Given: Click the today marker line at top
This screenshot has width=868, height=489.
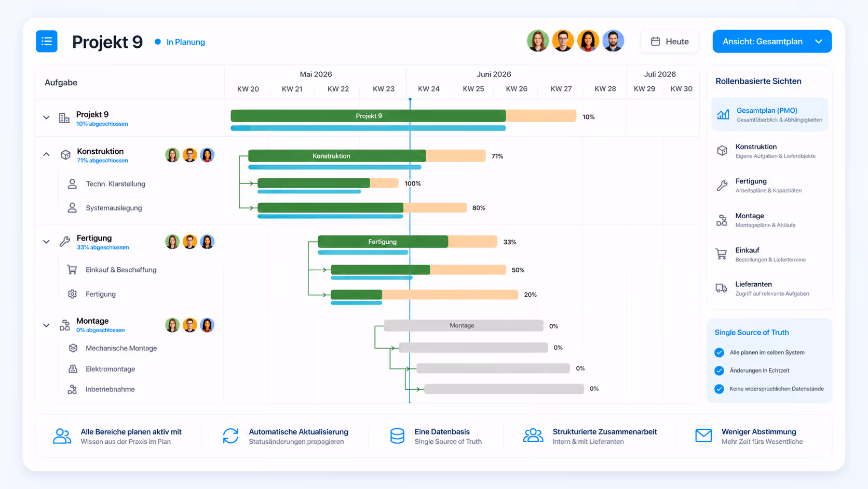Looking at the screenshot, I should pos(410,99).
